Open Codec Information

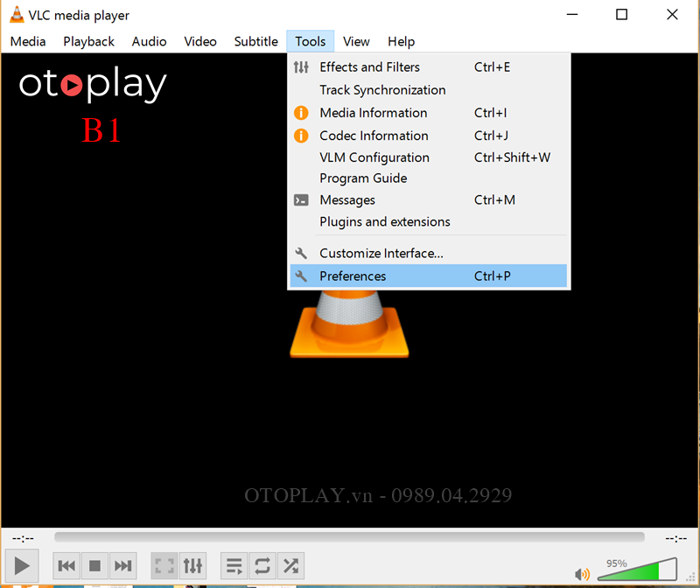(x=429, y=136)
